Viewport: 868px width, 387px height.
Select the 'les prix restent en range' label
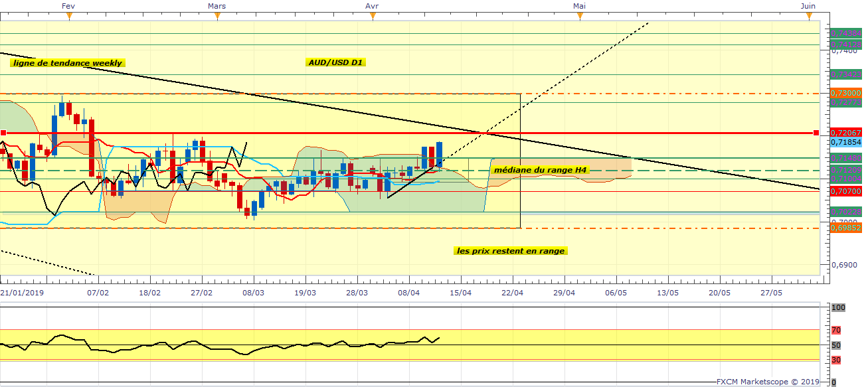click(x=511, y=251)
